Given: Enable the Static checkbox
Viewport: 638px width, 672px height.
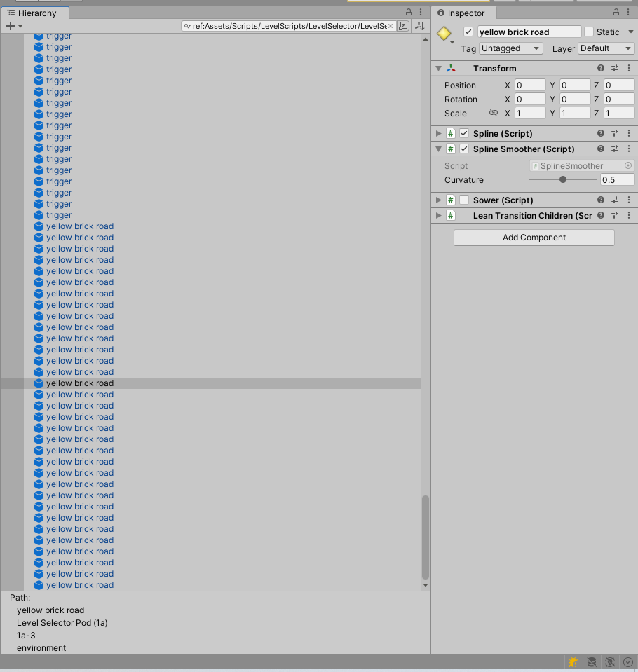Looking at the screenshot, I should (x=589, y=32).
